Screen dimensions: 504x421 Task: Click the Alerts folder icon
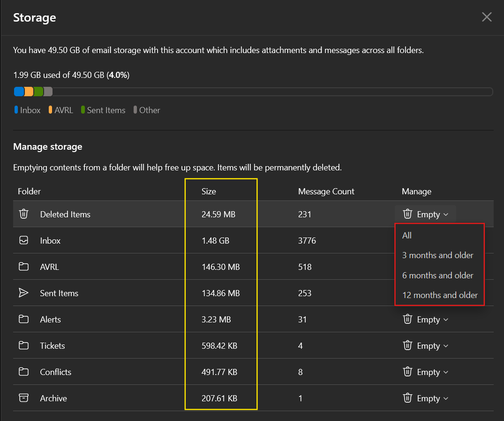tap(23, 319)
